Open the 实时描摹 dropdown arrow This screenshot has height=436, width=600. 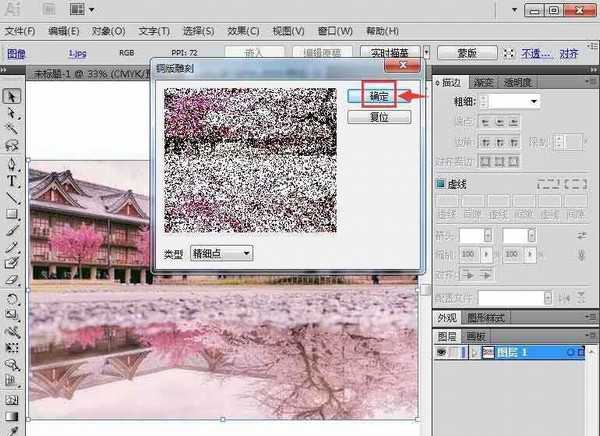[425, 53]
